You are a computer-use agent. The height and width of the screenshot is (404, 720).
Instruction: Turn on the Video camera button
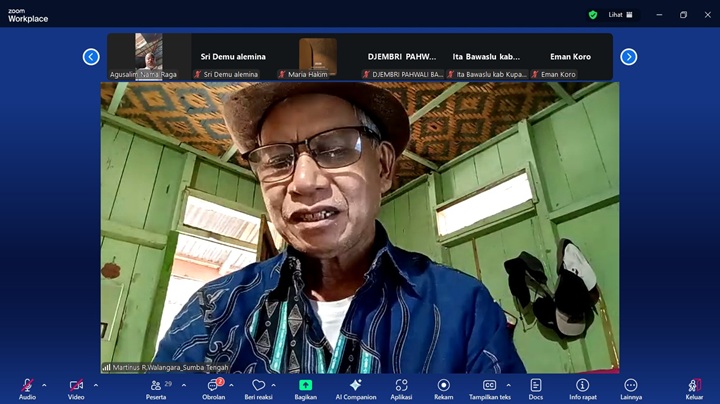[x=76, y=389]
